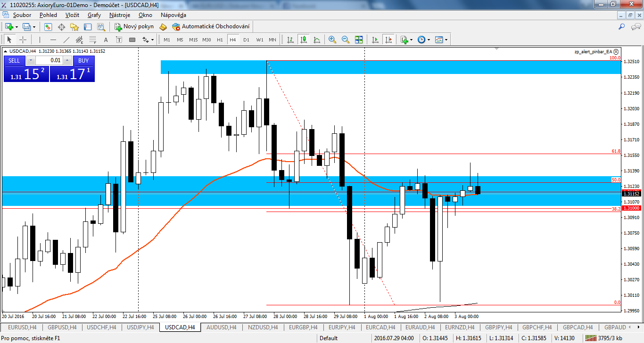Image resolution: width=644 pixels, height=343 pixels.
Task: Select the Fibonacci Retracement tool
Action: pos(93,40)
